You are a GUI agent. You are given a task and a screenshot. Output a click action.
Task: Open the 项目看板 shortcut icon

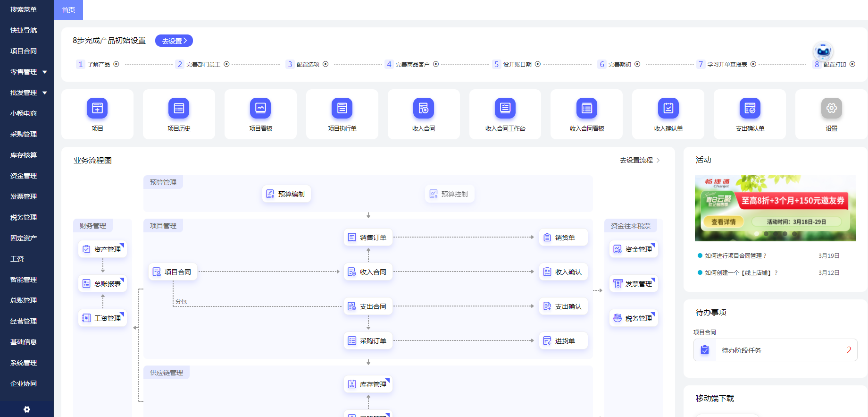pyautogui.click(x=260, y=108)
